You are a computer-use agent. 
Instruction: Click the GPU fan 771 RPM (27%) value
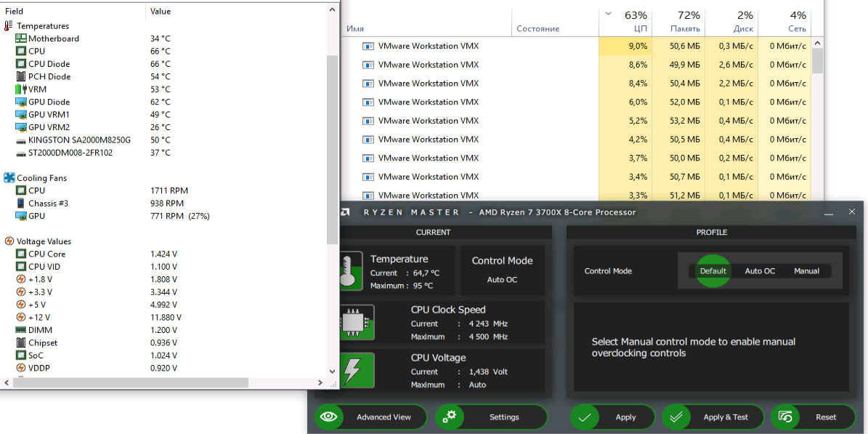click(180, 216)
